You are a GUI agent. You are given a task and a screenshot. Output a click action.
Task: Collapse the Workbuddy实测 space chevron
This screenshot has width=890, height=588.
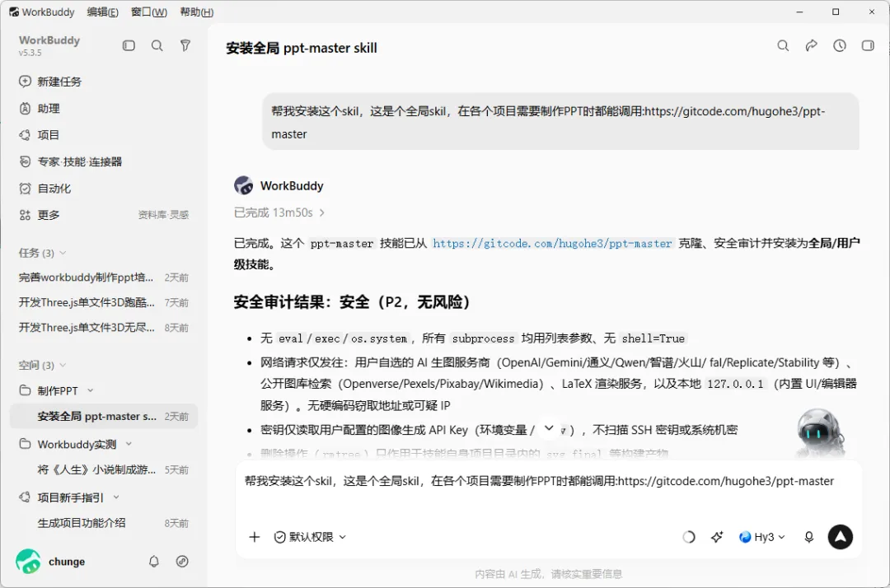129,444
